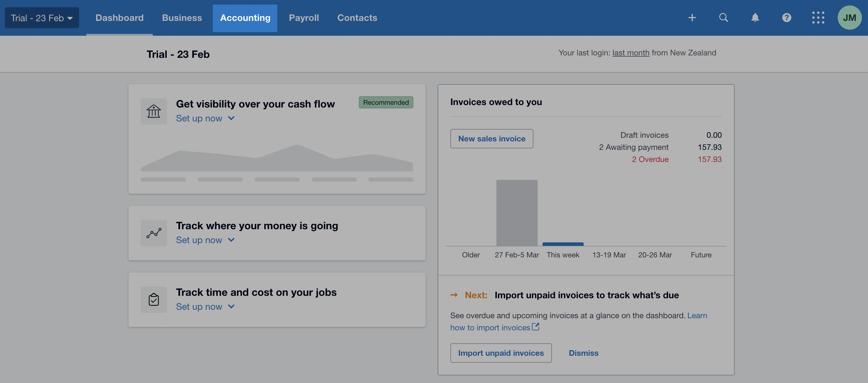Screen dimensions: 868x383
Task: Open the help menu with the question mark icon
Action: (x=786, y=18)
